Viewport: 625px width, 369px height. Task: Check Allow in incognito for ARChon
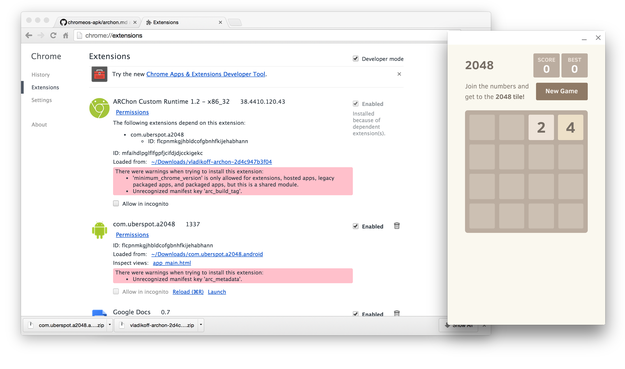[116, 203]
